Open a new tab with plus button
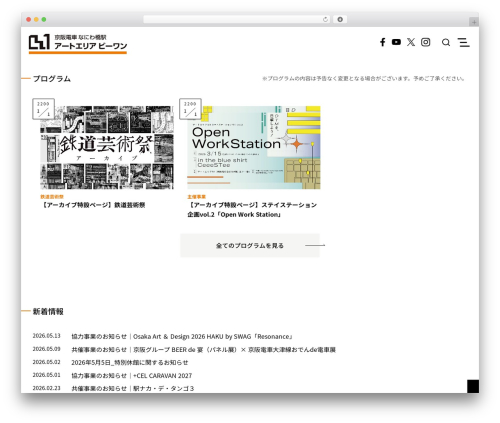Image resolution: width=500 pixels, height=423 pixels. click(474, 22)
